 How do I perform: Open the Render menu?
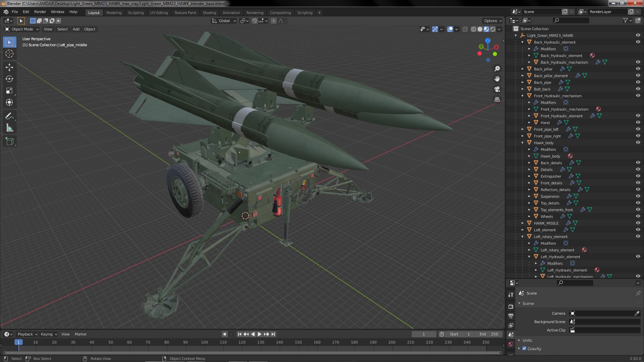40,12
